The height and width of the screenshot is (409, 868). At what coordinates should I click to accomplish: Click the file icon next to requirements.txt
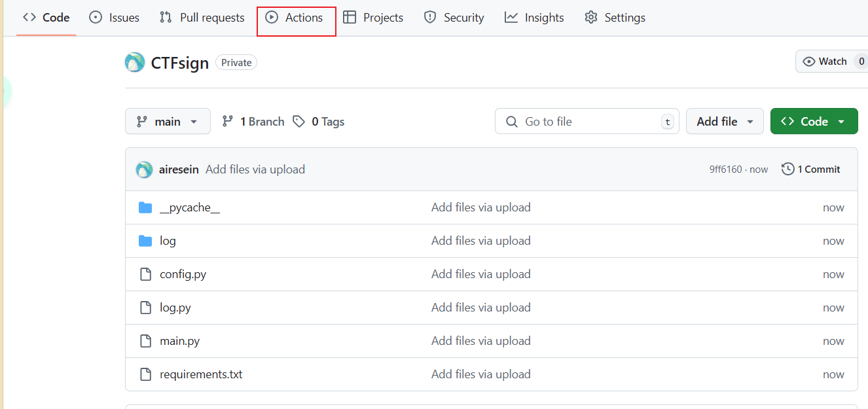tap(145, 374)
